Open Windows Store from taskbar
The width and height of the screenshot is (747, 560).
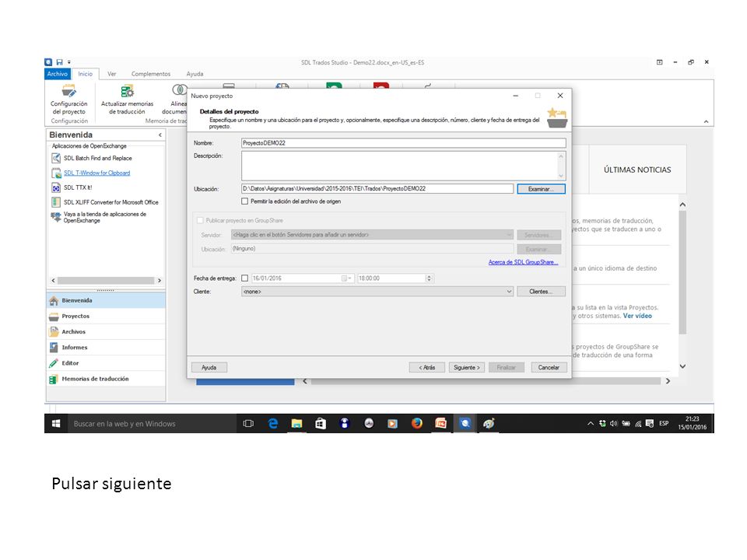point(321,423)
